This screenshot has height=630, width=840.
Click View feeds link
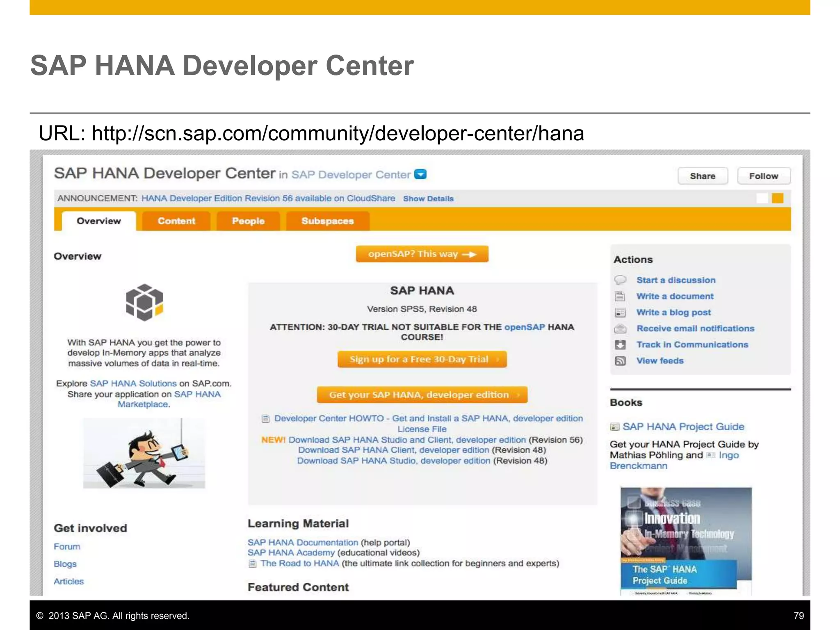pos(660,361)
